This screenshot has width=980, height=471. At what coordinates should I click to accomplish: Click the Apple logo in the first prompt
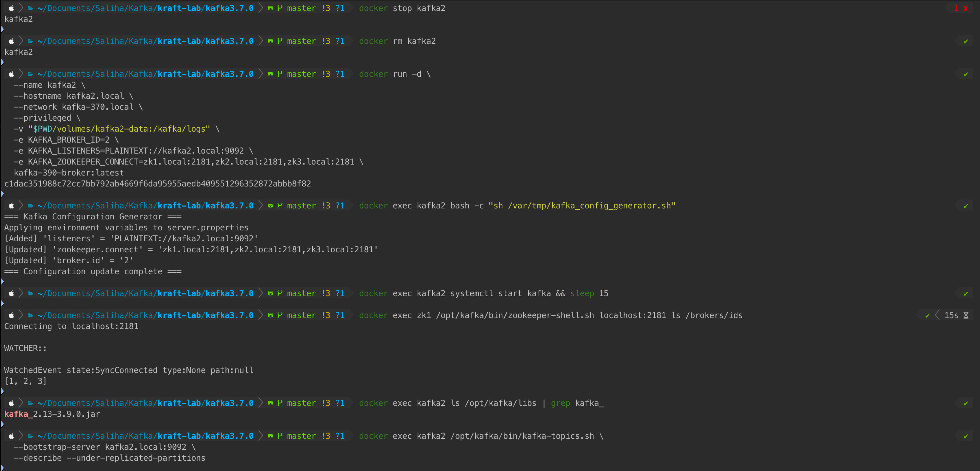(11, 8)
